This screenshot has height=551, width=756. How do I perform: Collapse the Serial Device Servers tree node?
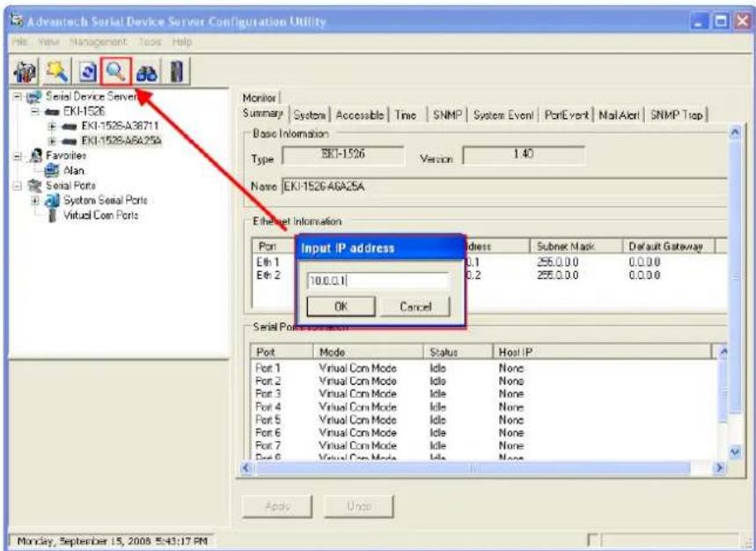pyautogui.click(x=18, y=97)
